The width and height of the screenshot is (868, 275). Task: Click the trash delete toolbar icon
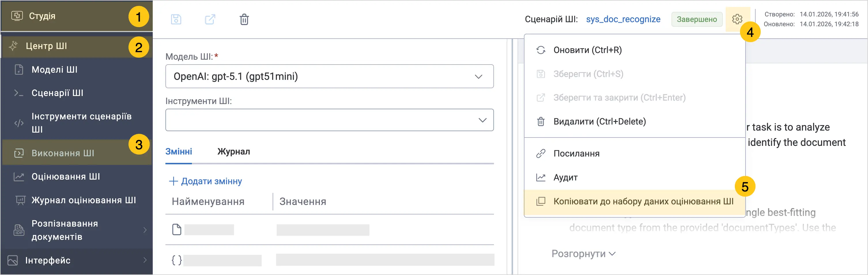coord(244,19)
